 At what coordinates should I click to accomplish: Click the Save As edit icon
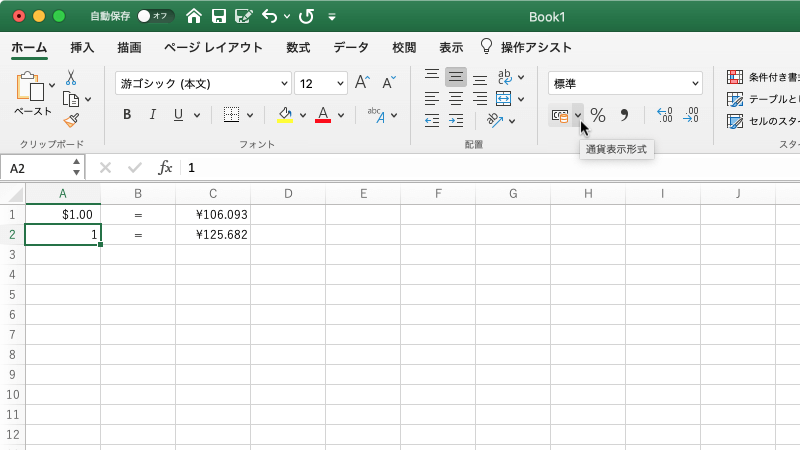(x=243, y=16)
